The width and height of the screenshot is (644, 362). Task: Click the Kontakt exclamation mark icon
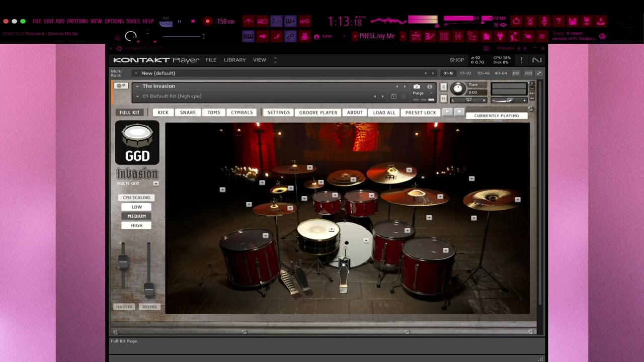tap(521, 60)
